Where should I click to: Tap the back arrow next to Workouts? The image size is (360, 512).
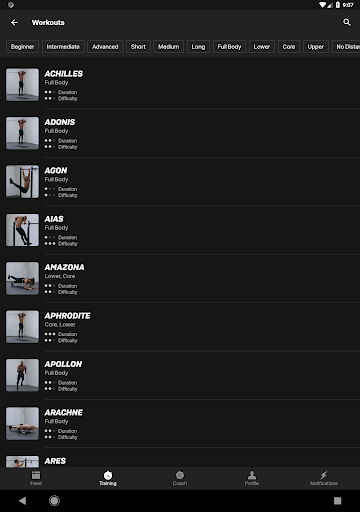[14, 22]
